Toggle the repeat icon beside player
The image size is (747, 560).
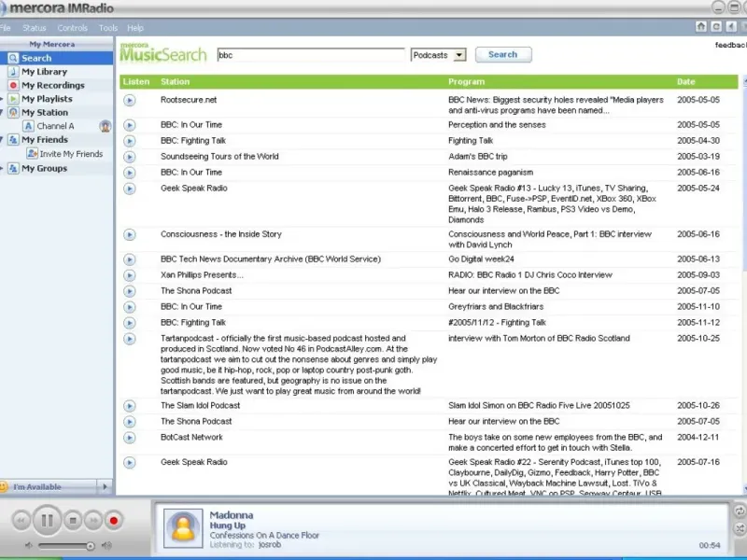point(740,511)
